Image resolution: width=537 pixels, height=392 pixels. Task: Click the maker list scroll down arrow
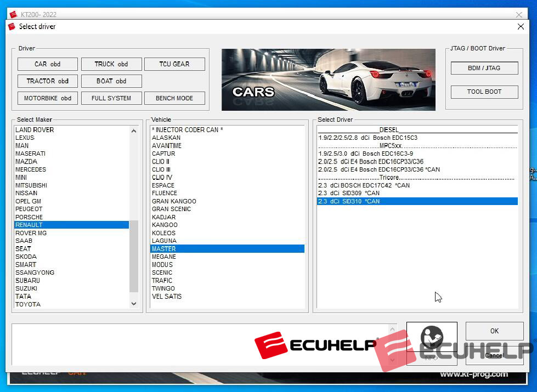[134, 304]
